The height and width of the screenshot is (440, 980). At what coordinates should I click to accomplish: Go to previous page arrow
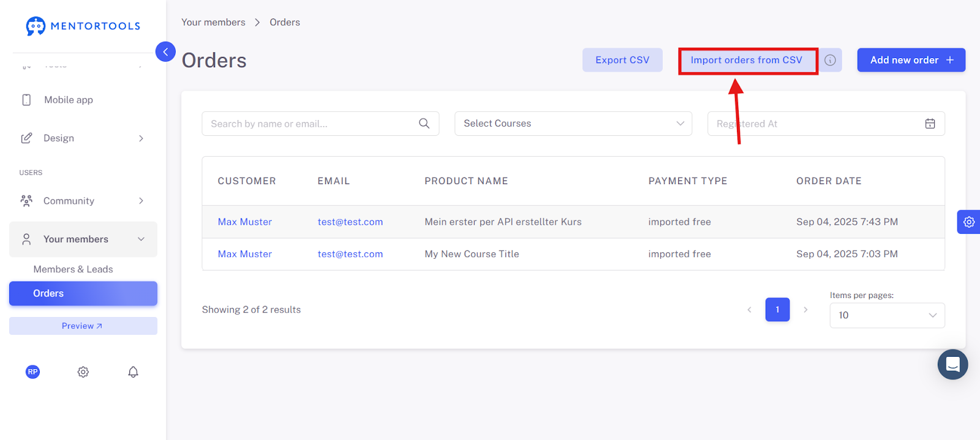coord(749,310)
